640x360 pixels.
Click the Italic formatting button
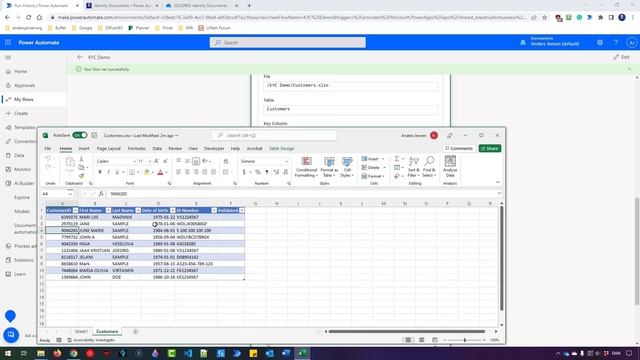click(x=108, y=172)
